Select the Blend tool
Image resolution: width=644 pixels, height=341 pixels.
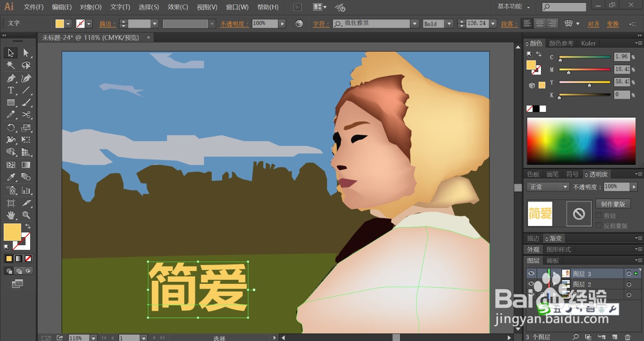pos(26,177)
